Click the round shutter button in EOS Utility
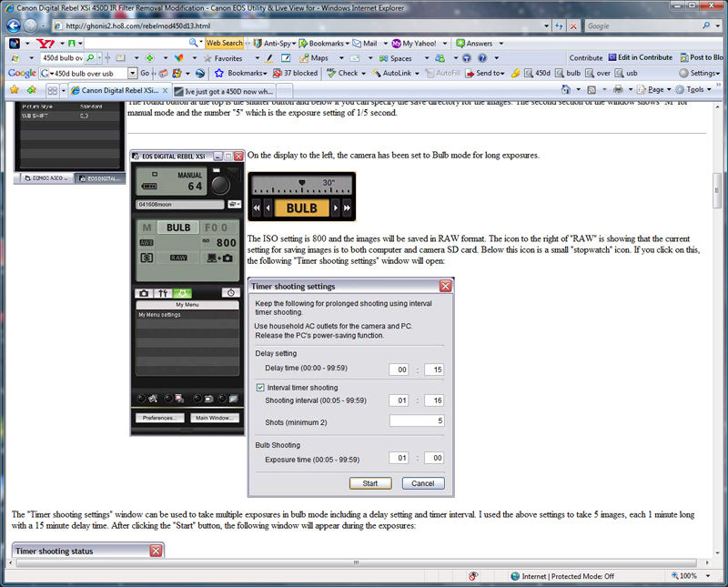The height and width of the screenshot is (587, 728). point(220,185)
